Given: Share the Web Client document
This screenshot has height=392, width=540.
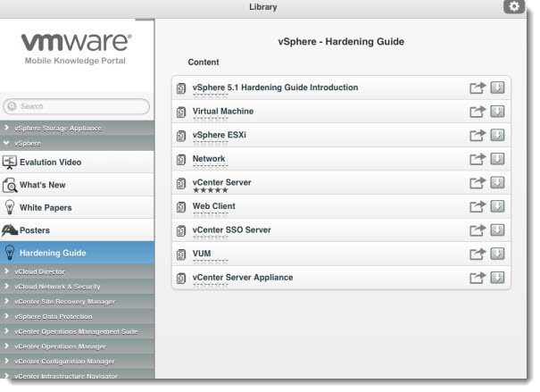Looking at the screenshot, I should click(x=478, y=206).
